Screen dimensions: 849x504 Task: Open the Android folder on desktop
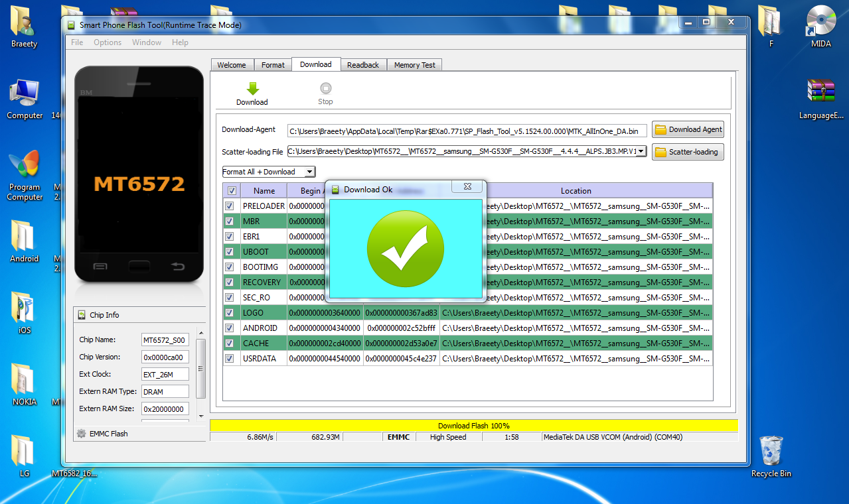[x=25, y=242]
